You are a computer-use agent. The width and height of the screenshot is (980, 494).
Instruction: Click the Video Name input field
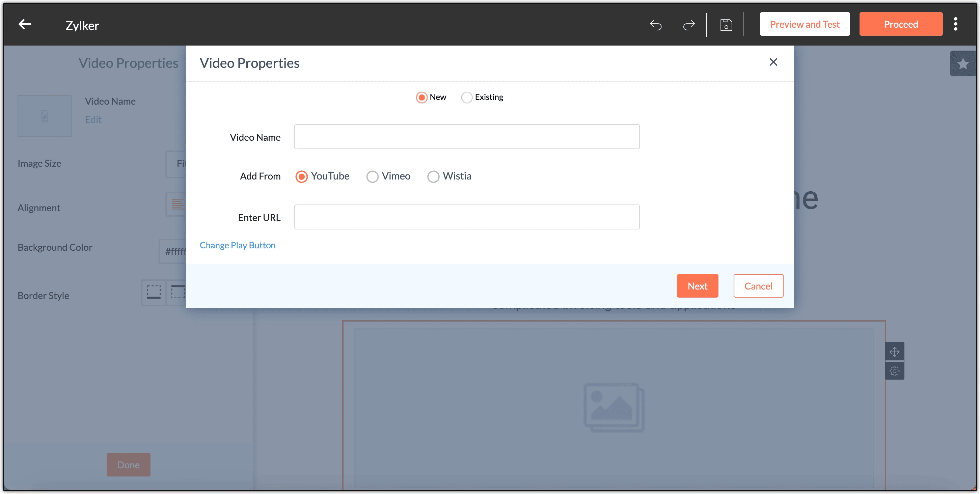[x=466, y=137]
